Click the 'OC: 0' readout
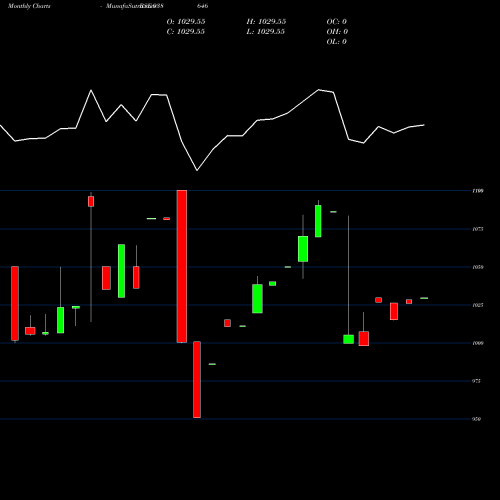Image resolution: width=500 pixels, height=500 pixels. coord(337,22)
